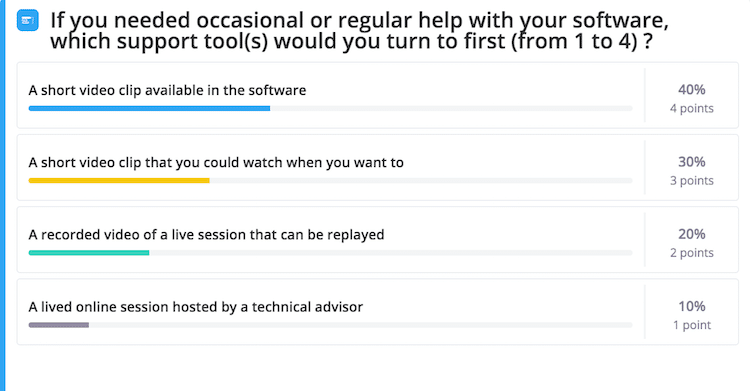Click the green 20% progress bar
The width and height of the screenshot is (750, 391).
89,253
